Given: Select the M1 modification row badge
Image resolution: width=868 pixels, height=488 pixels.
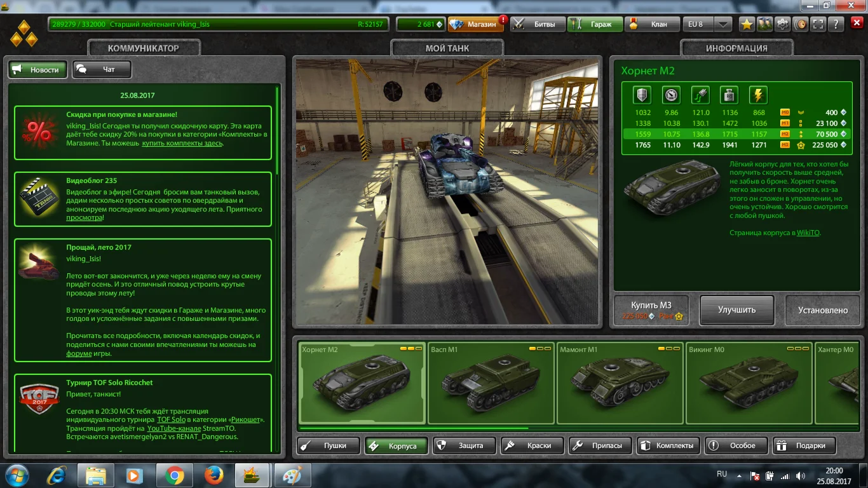Looking at the screenshot, I should 785,123.
